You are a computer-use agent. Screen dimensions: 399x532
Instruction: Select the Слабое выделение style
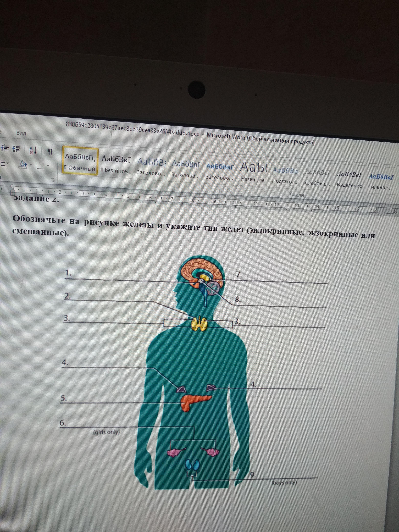coord(317,178)
